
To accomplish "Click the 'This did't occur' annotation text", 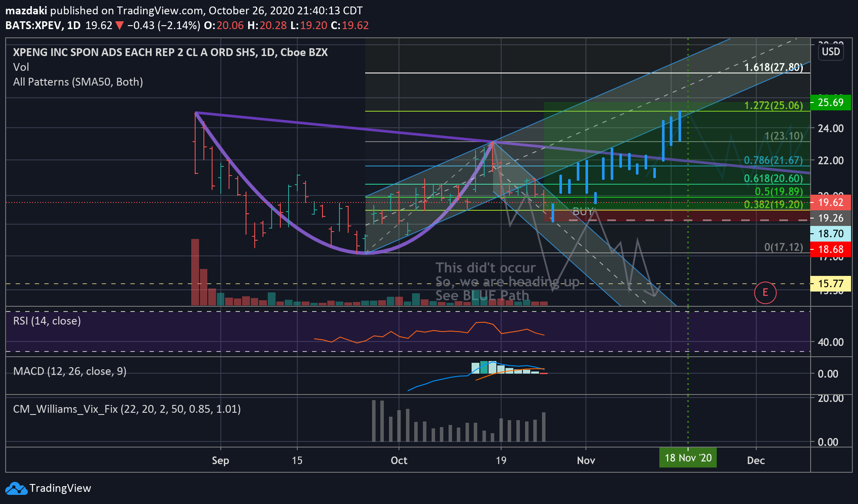I will point(486,268).
